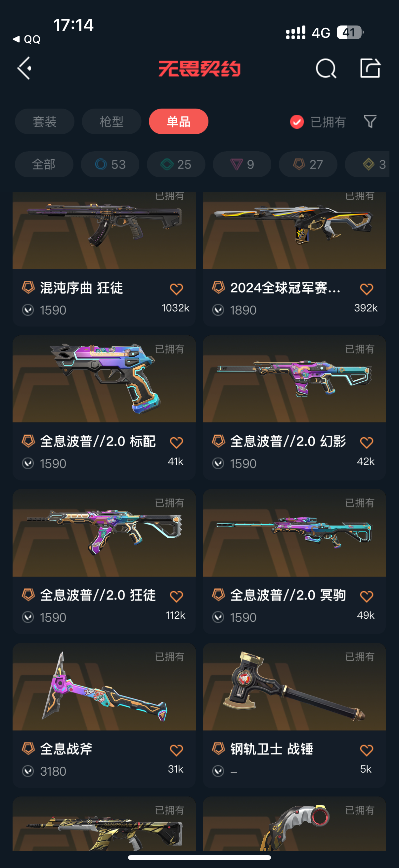The width and height of the screenshot is (399, 868).
Task: Filter by purple tier 9 chip
Action: click(242, 165)
